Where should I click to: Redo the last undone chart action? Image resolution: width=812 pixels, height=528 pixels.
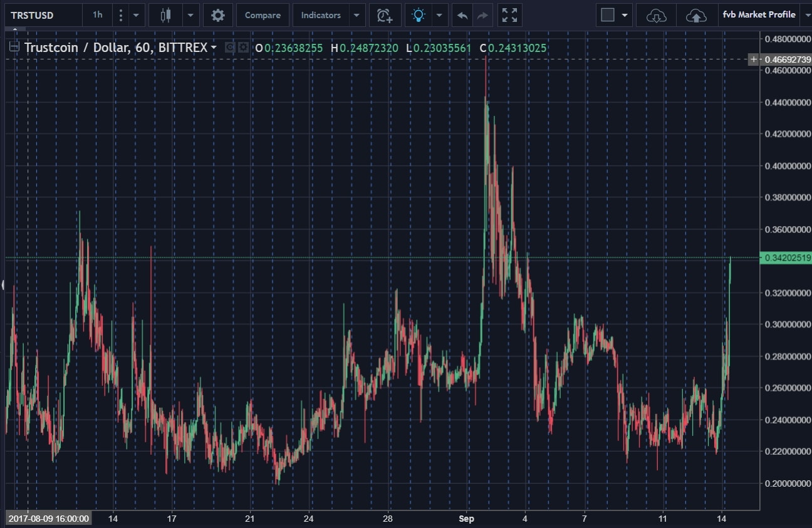(482, 15)
